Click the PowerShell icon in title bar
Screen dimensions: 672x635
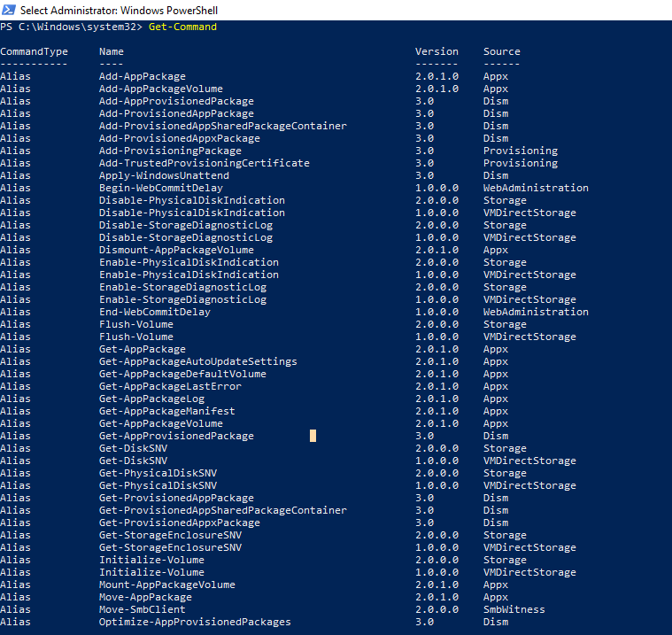point(9,10)
